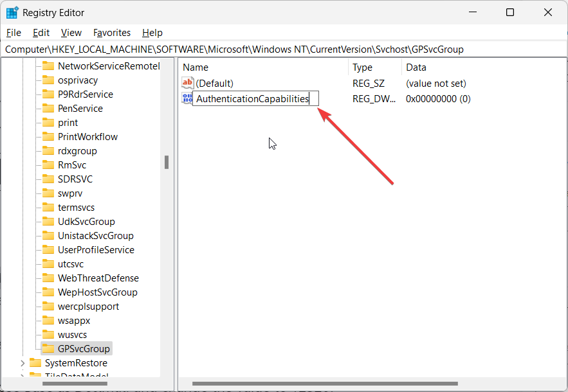The image size is (568, 392).
Task: Click the NetworkServiceRemote folder icon
Action: pyautogui.click(x=48, y=66)
